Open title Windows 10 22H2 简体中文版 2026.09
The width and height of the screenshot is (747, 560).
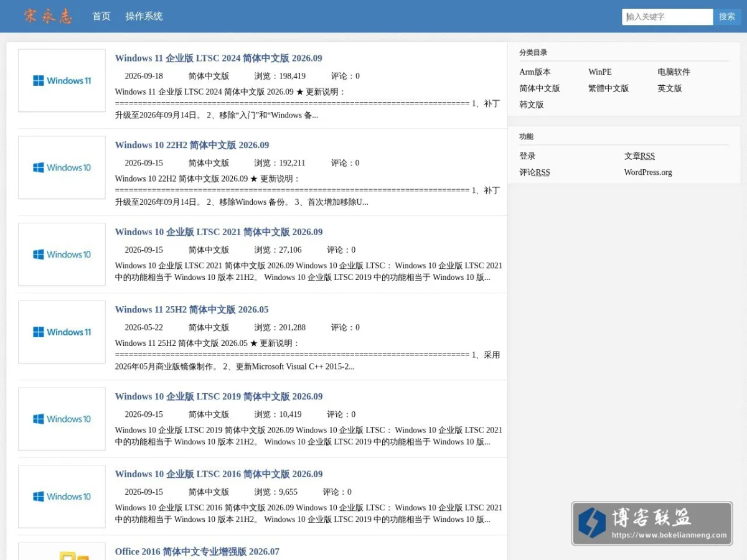[192, 145]
